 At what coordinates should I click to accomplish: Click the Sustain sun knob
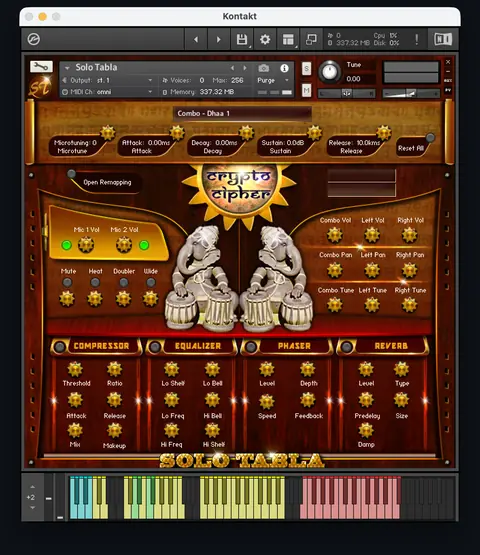click(x=314, y=133)
